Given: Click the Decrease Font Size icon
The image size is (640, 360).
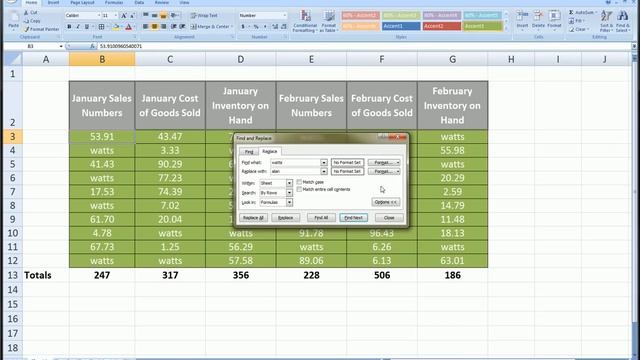Looking at the screenshot, I should tap(132, 16).
